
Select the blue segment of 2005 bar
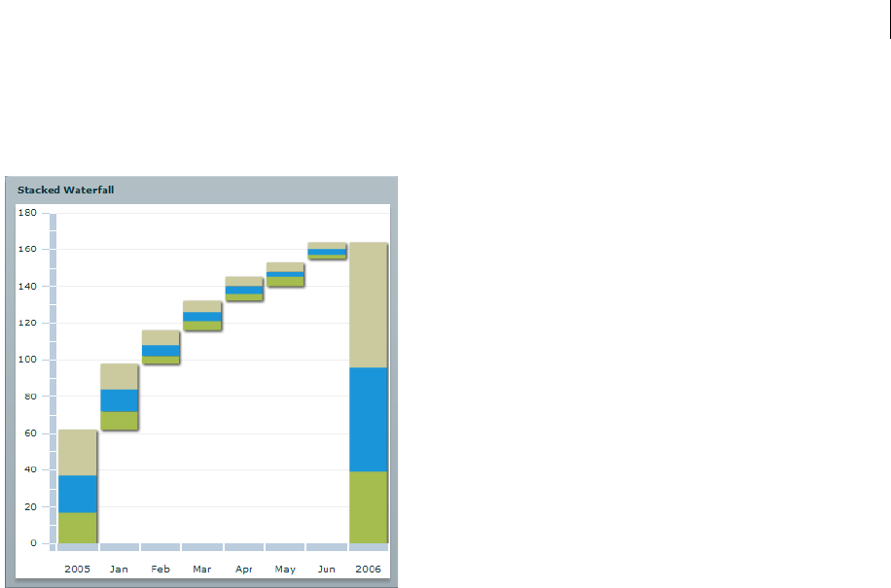point(77,494)
